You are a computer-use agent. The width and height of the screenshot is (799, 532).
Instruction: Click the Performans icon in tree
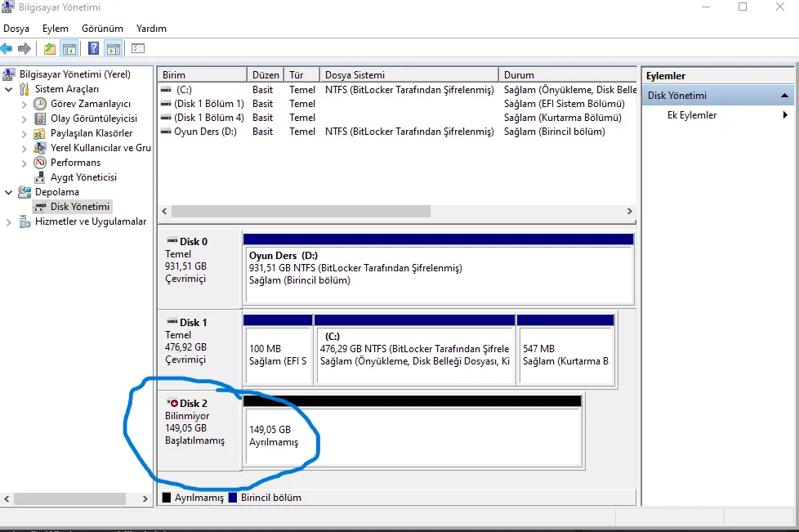click(40, 163)
